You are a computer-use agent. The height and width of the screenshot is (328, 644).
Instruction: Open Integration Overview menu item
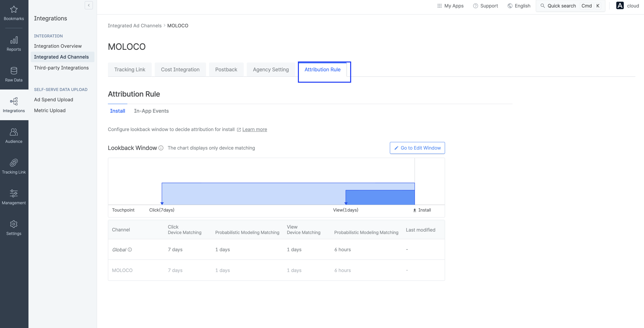[x=58, y=46]
